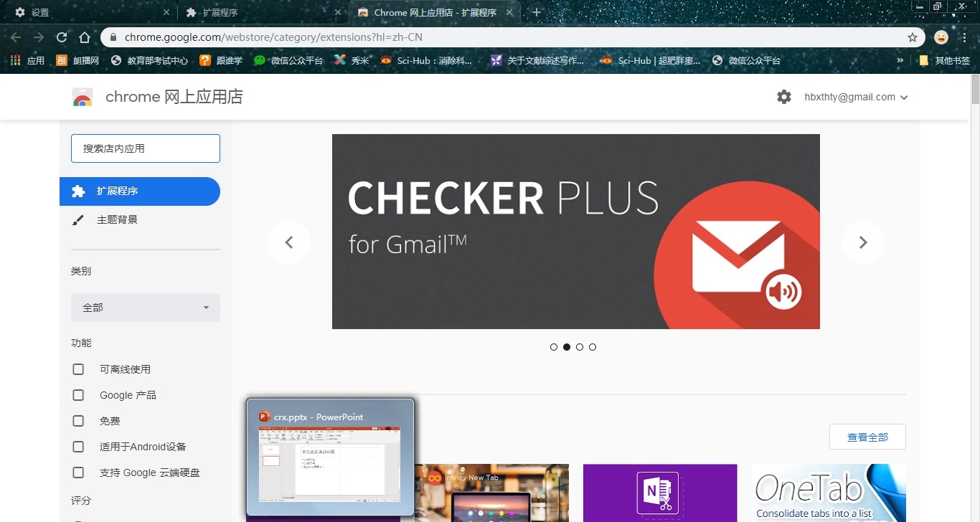Enable 支持 Google 云端硬盘 filter

pos(78,473)
